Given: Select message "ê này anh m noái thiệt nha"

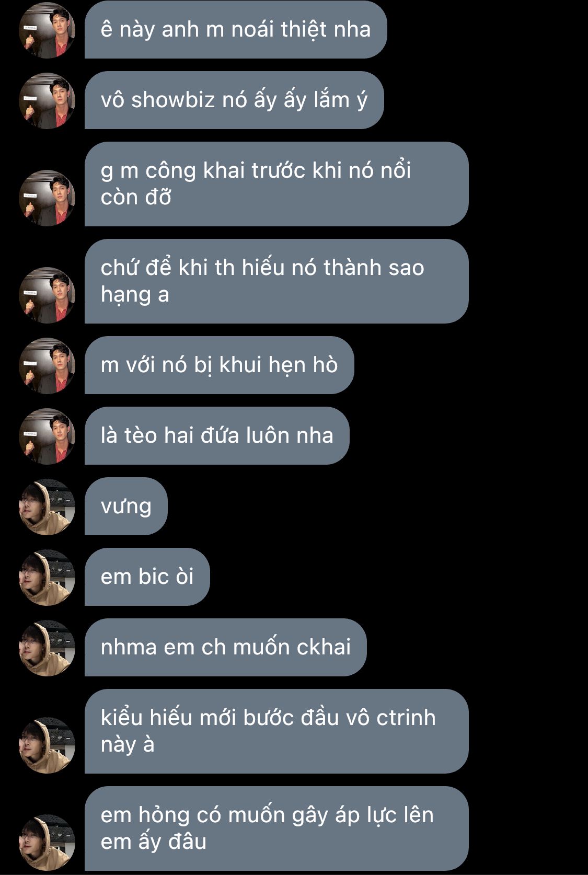Looking at the screenshot, I should [x=236, y=30].
